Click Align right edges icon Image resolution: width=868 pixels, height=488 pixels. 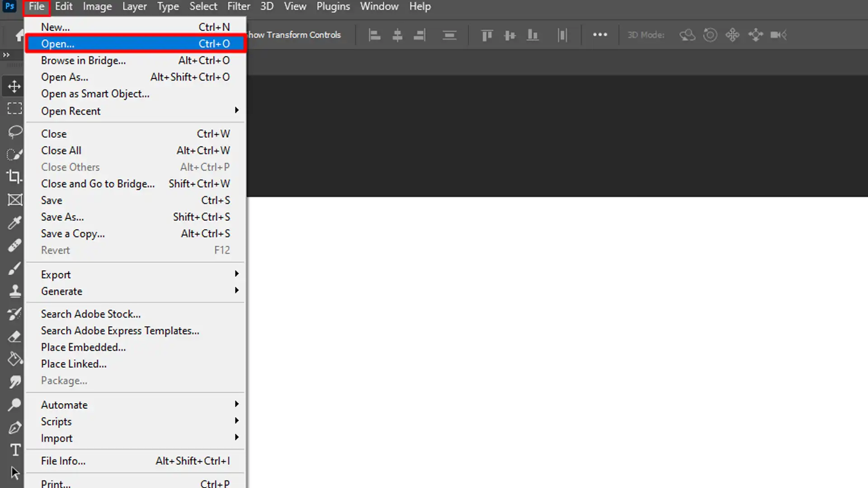tap(420, 35)
